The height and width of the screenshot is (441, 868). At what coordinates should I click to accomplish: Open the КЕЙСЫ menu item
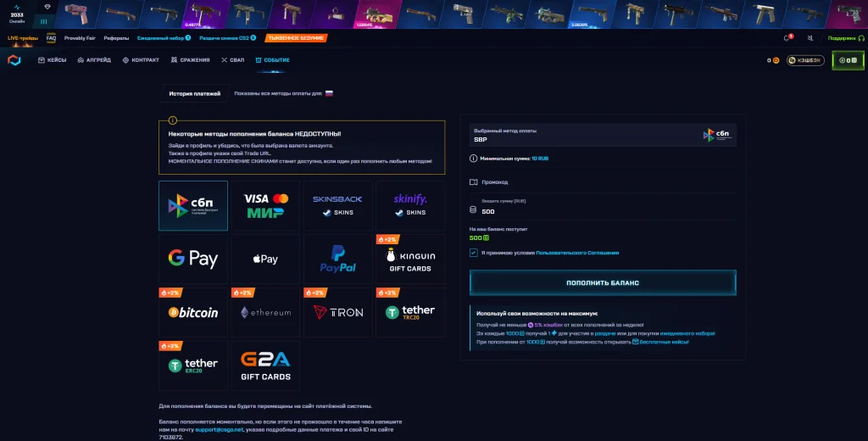52,60
